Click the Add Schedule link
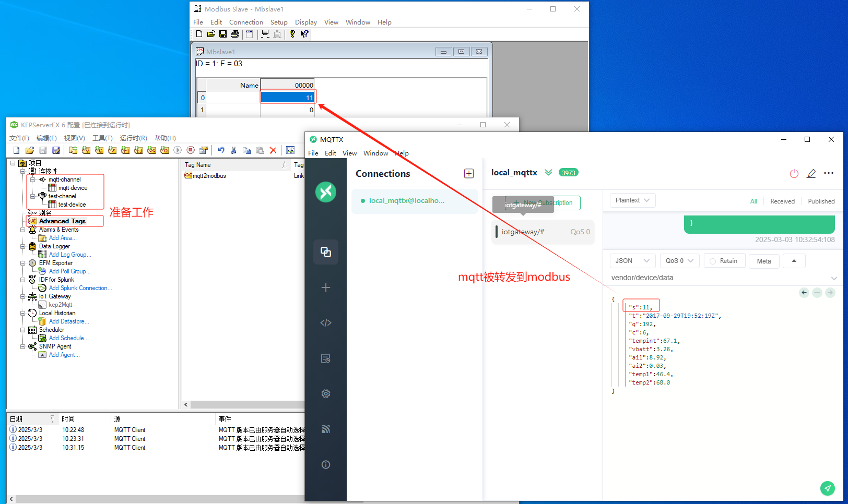The height and width of the screenshot is (504, 848). (x=69, y=338)
